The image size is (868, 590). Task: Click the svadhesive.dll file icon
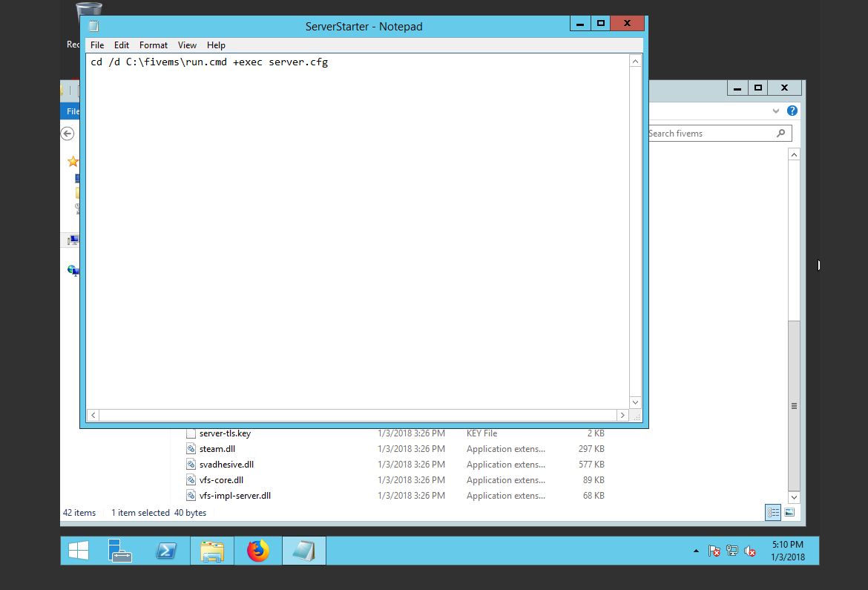click(191, 465)
